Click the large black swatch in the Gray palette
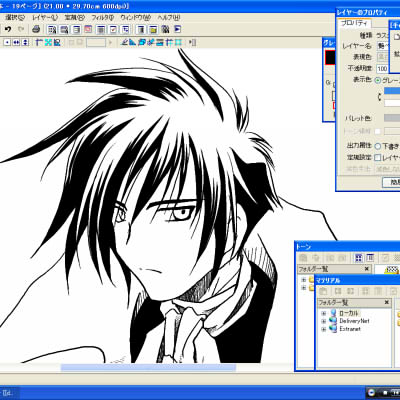400x400 pixels. click(x=330, y=57)
